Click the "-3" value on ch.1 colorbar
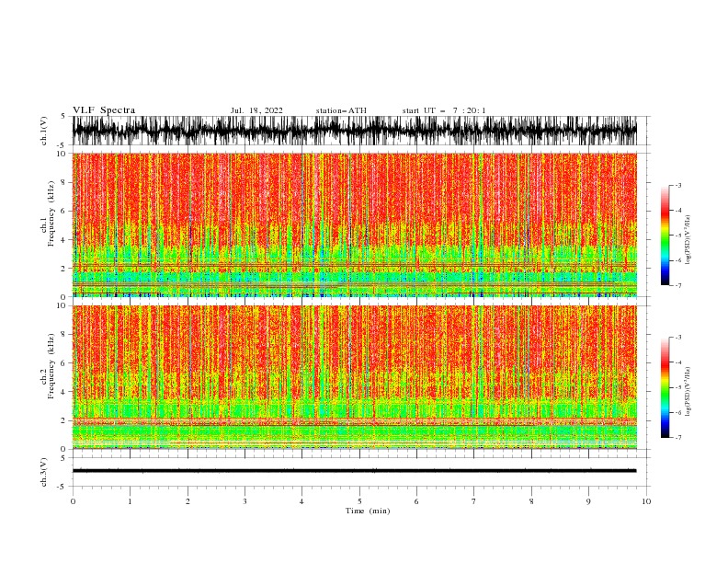 click(677, 185)
